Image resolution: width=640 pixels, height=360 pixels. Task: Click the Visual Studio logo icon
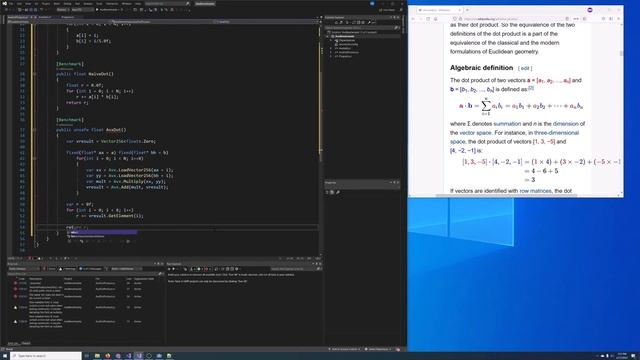pos(4,4)
